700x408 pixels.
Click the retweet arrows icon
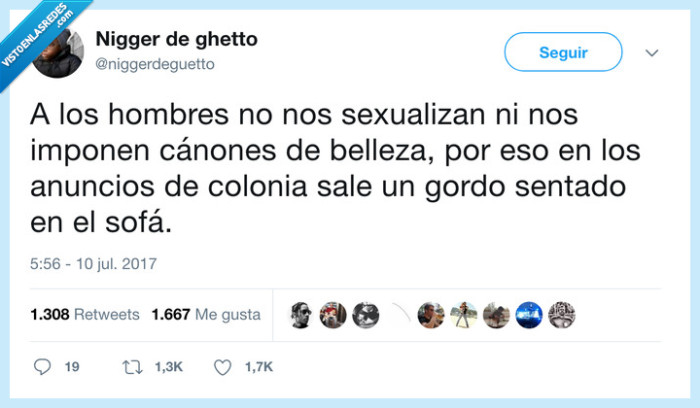click(133, 367)
